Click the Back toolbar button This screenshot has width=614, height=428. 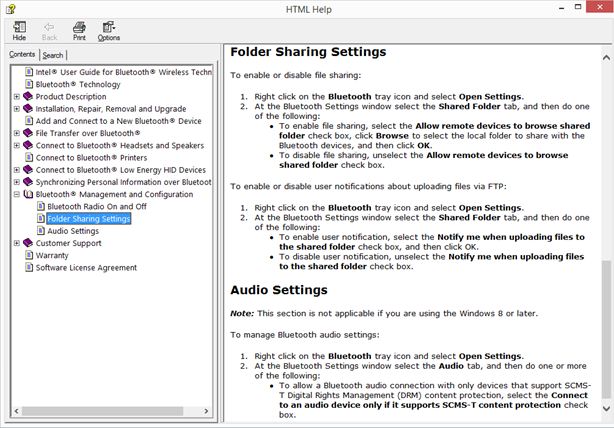pos(49,31)
